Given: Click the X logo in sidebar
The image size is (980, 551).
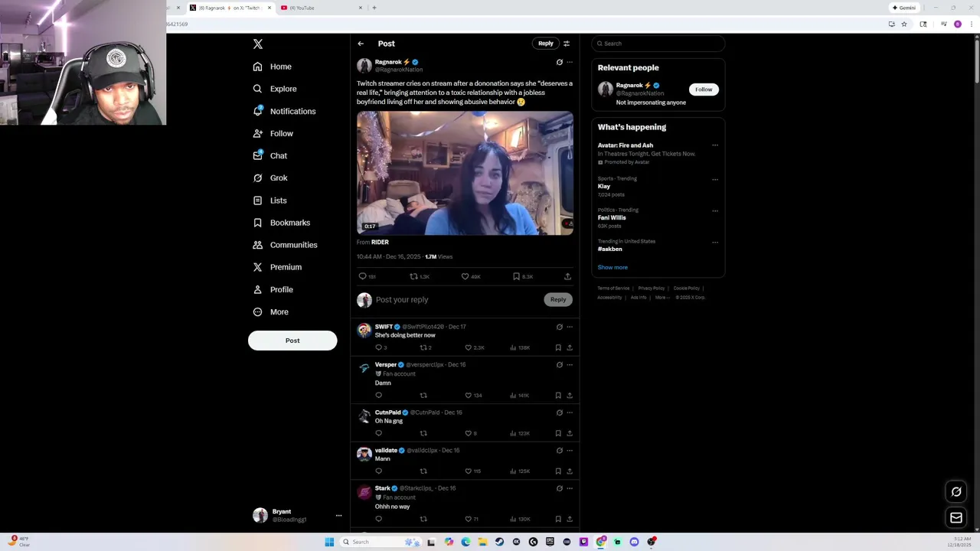Looking at the screenshot, I should click(258, 44).
